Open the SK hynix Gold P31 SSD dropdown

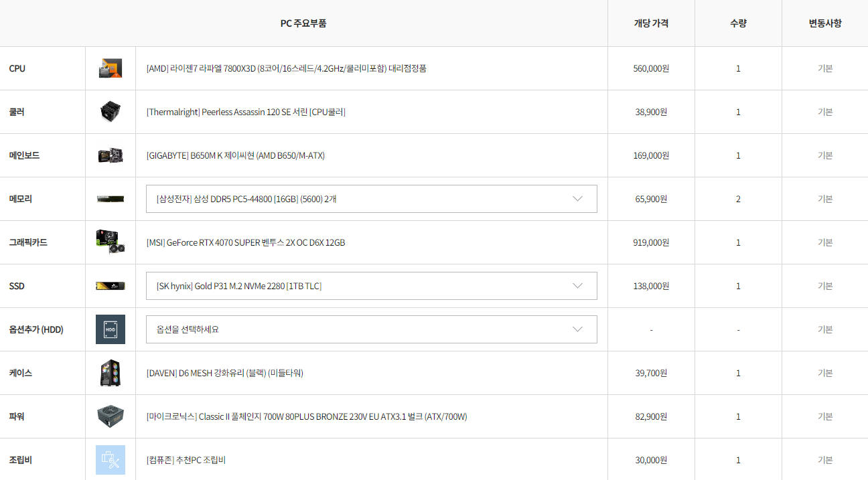372,286
